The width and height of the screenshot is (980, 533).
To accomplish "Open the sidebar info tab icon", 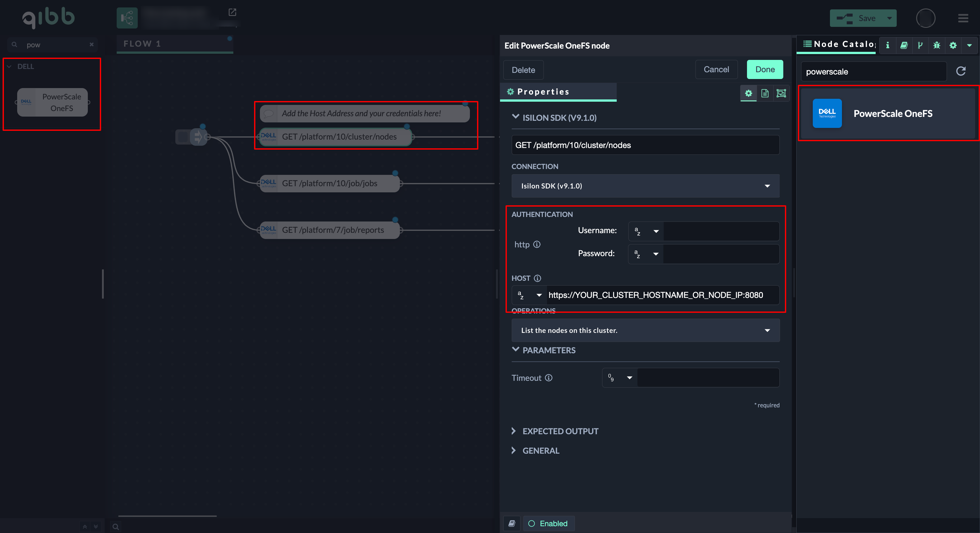I will pos(888,45).
